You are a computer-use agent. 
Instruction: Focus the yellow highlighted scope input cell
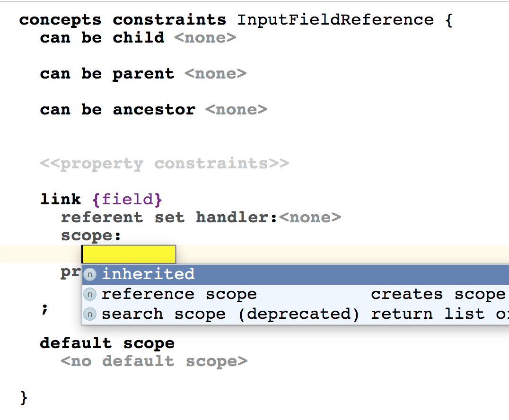pos(129,254)
